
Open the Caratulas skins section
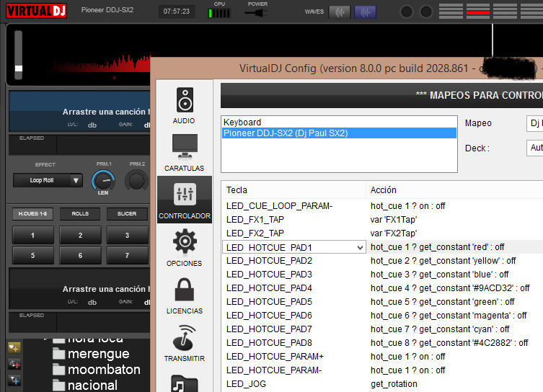click(185, 152)
